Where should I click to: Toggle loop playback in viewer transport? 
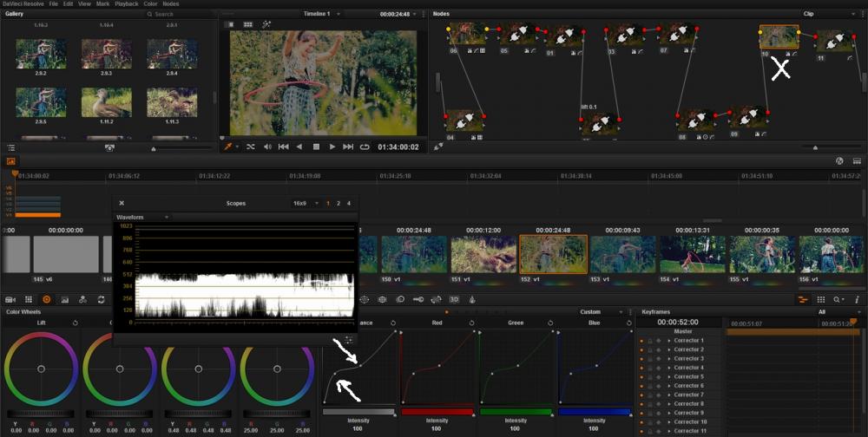(x=365, y=147)
